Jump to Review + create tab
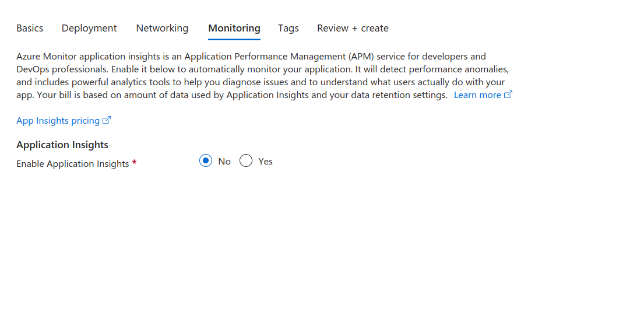Viewport: 644px width, 325px height. tap(353, 28)
